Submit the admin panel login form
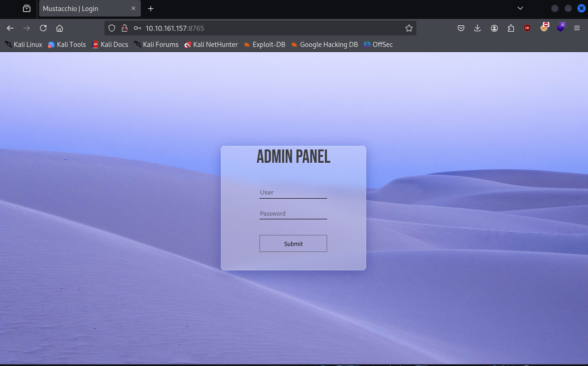Screen dimensions: 588x366 click(293, 244)
